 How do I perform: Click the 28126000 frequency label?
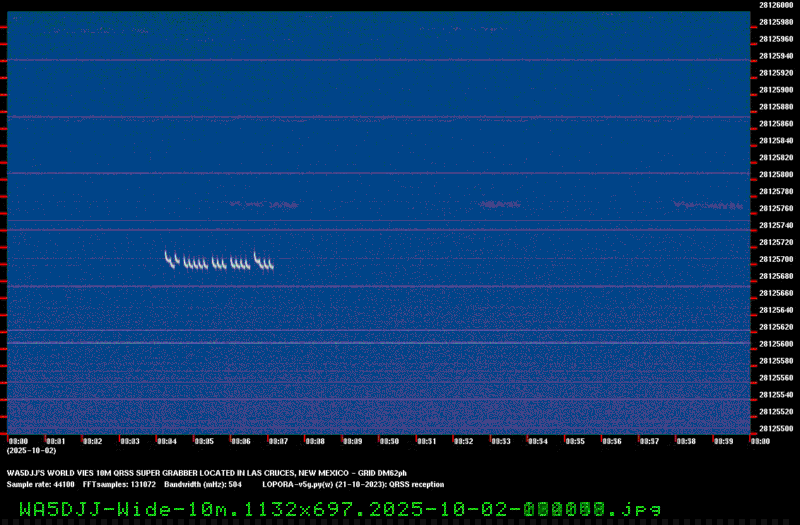coord(776,5)
